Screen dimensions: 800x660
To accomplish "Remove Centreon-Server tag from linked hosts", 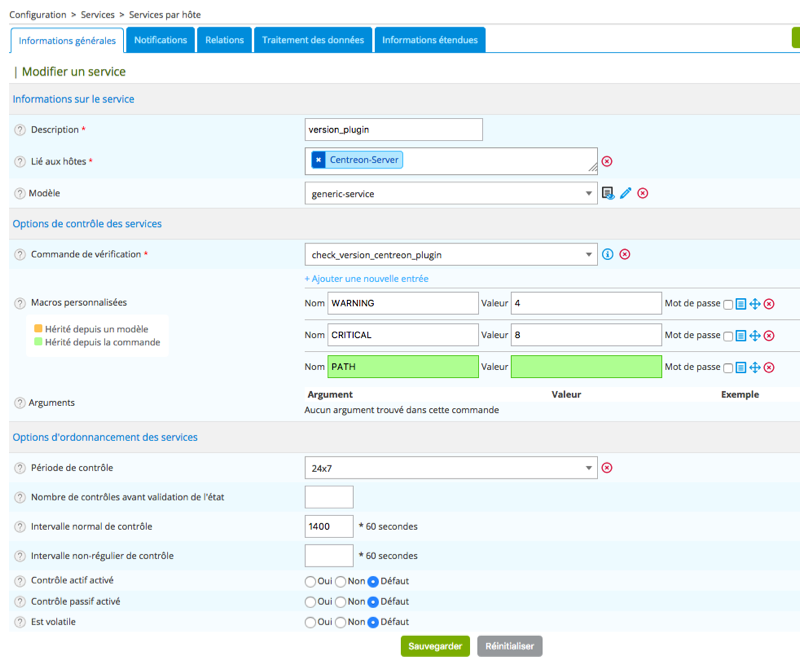I will tap(319, 160).
